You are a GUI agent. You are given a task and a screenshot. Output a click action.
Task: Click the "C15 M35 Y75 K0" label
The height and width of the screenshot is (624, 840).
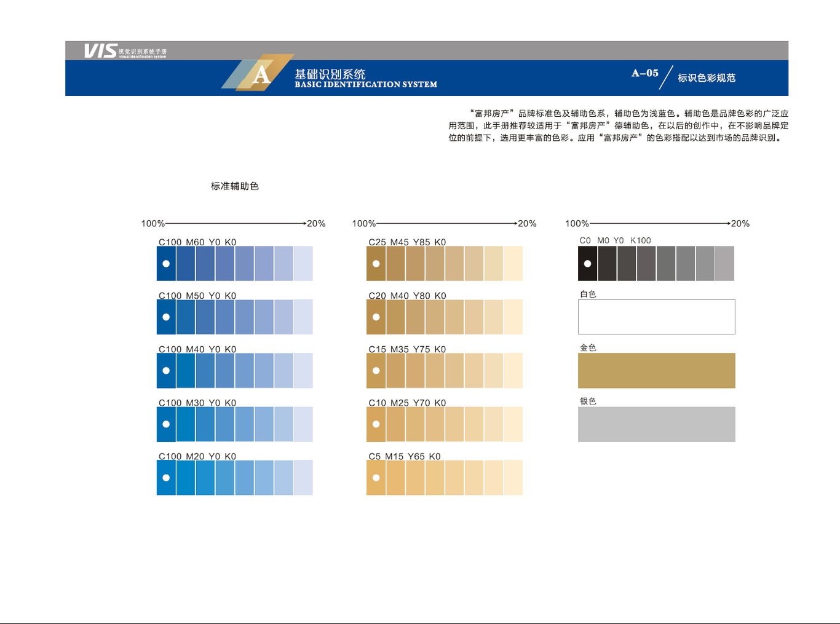[407, 349]
